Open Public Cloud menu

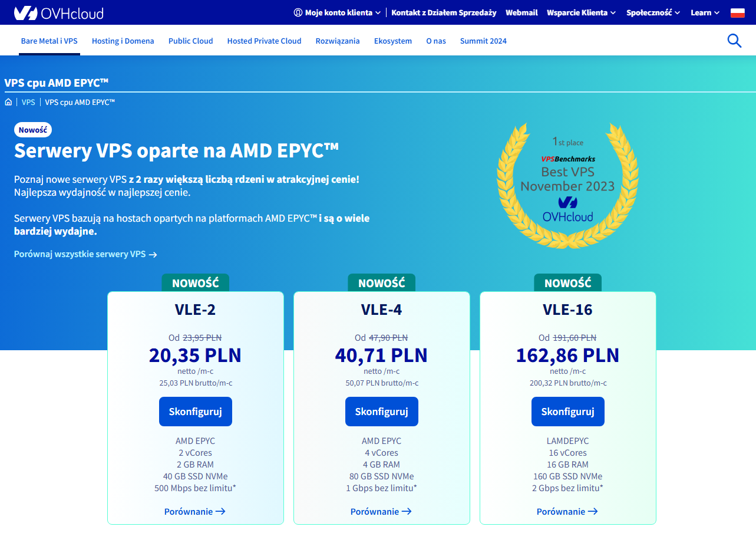190,41
